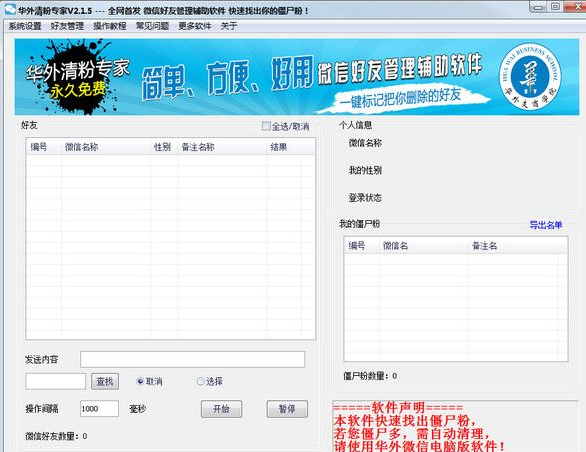Click the 登录状态 label
The width and height of the screenshot is (586, 452).
pyautogui.click(x=365, y=198)
